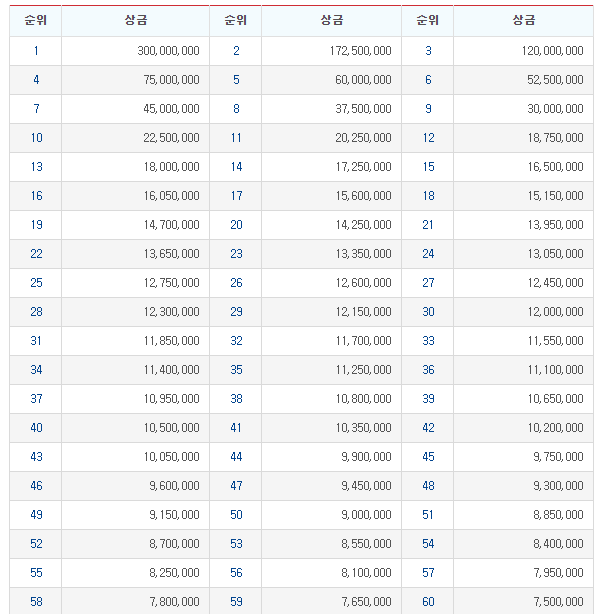599x614 pixels.
Task: Select prize value 9,000,000
Action: pos(366,515)
